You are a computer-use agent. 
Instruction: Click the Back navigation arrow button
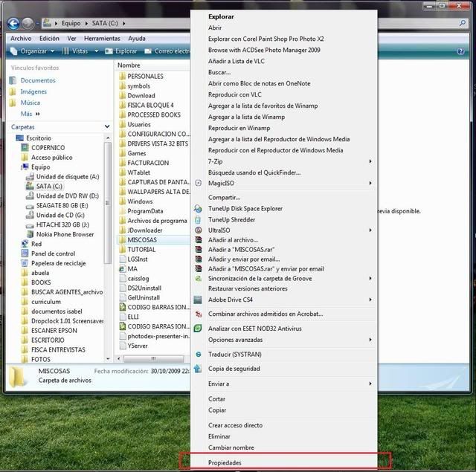click(13, 23)
